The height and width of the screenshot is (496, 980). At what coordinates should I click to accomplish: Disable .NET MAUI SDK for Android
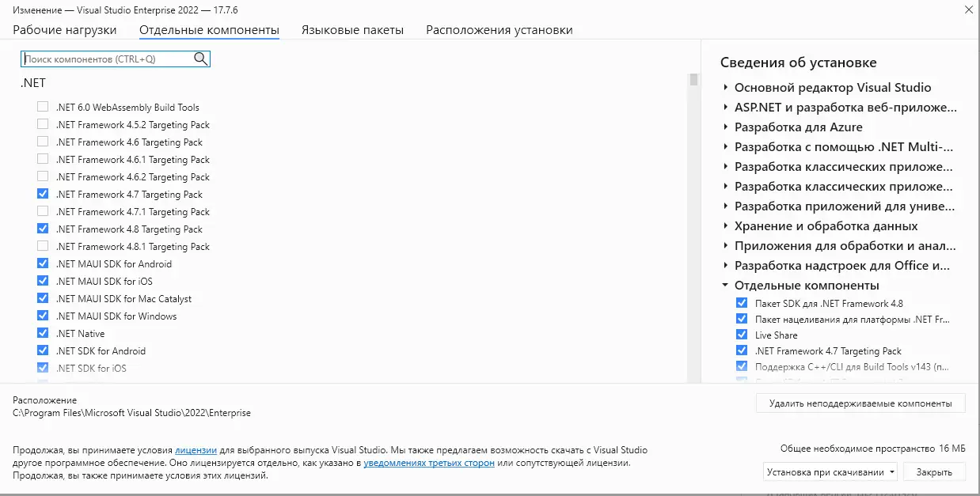click(43, 263)
